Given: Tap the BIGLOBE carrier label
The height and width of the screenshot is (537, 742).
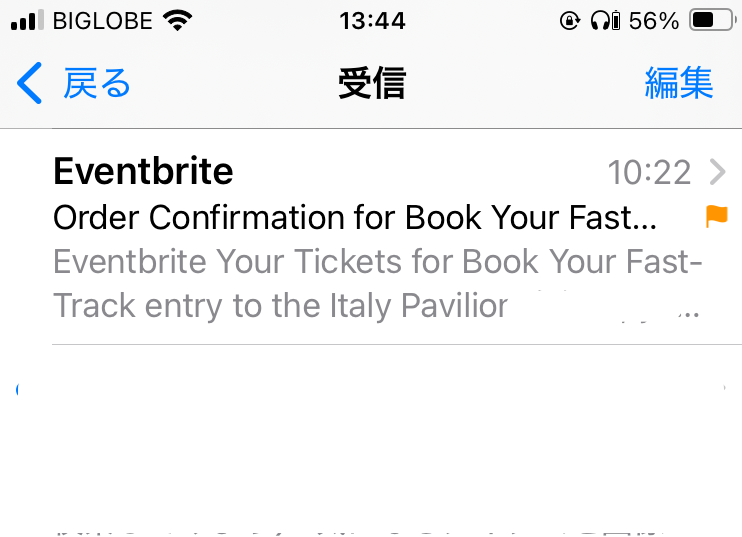Looking at the screenshot, I should point(102,20).
